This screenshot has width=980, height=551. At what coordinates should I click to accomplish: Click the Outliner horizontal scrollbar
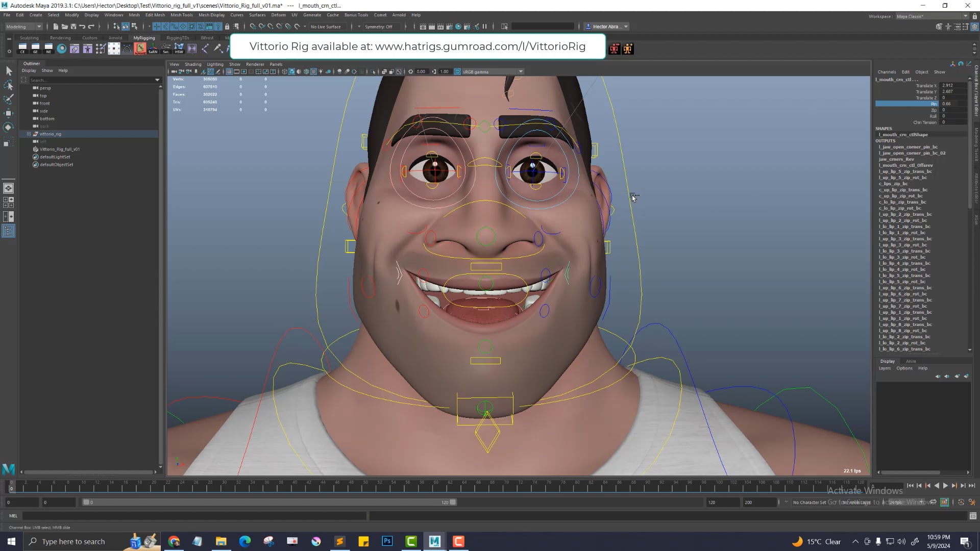tap(89, 472)
